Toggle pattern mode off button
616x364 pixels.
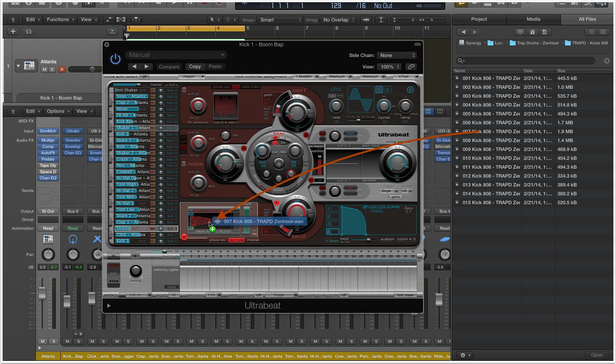pos(258,295)
